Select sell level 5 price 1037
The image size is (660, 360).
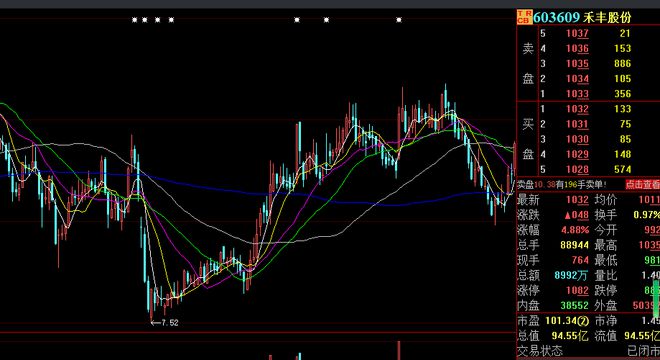pos(577,33)
